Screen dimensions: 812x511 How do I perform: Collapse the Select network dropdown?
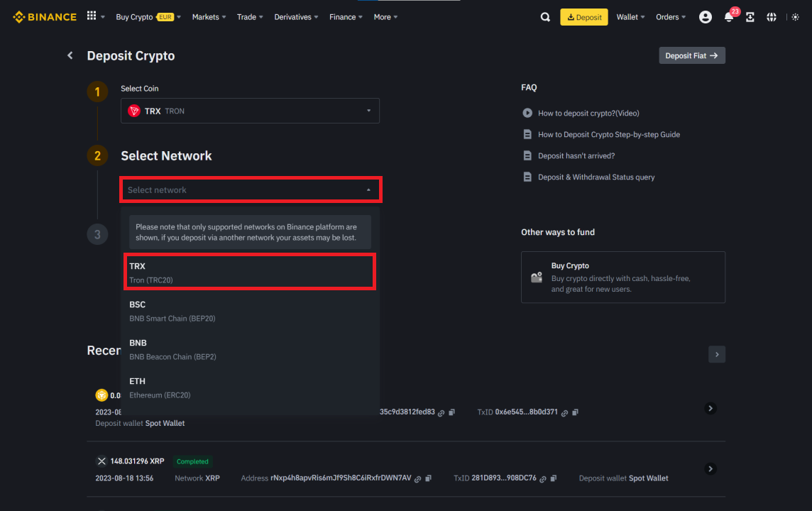pos(251,190)
